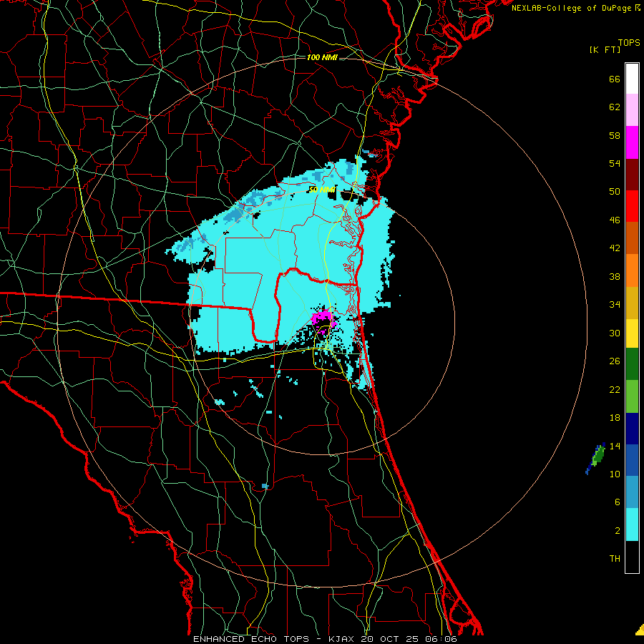Click the 50 NMI range ring label
The image size is (644, 644).
322,190
